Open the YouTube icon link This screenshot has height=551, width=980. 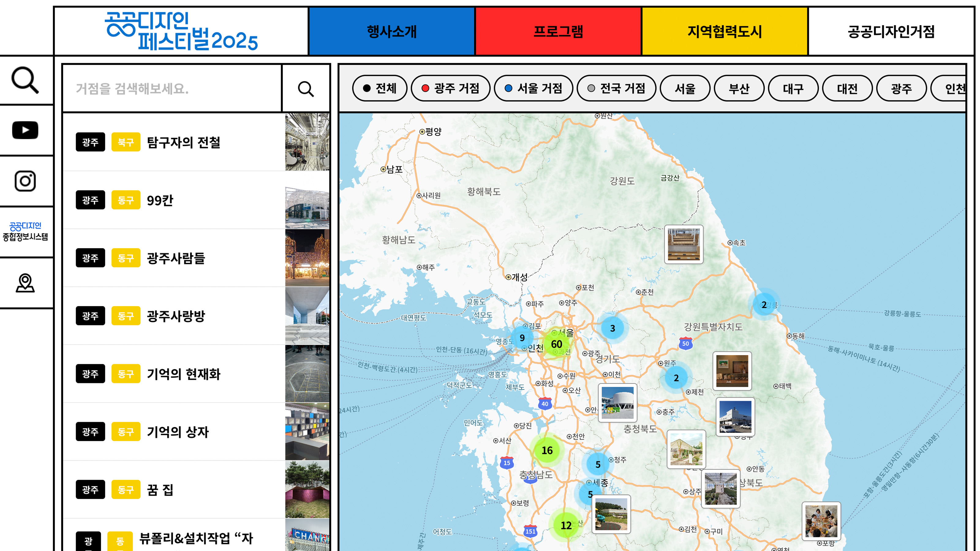(x=25, y=130)
